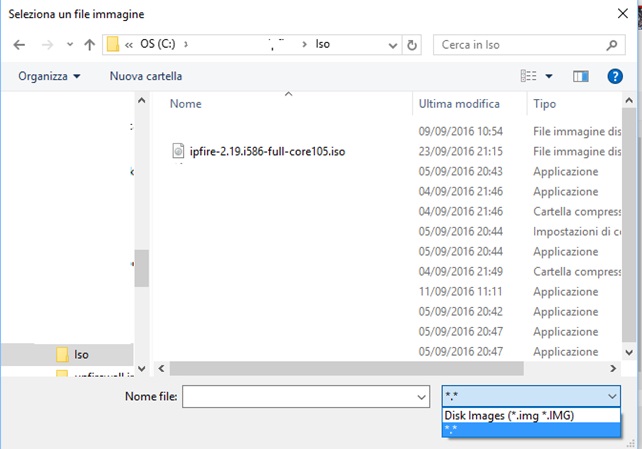Image resolution: width=642 pixels, height=449 pixels.
Task: Go forward with the right arrow
Action: coord(47,45)
